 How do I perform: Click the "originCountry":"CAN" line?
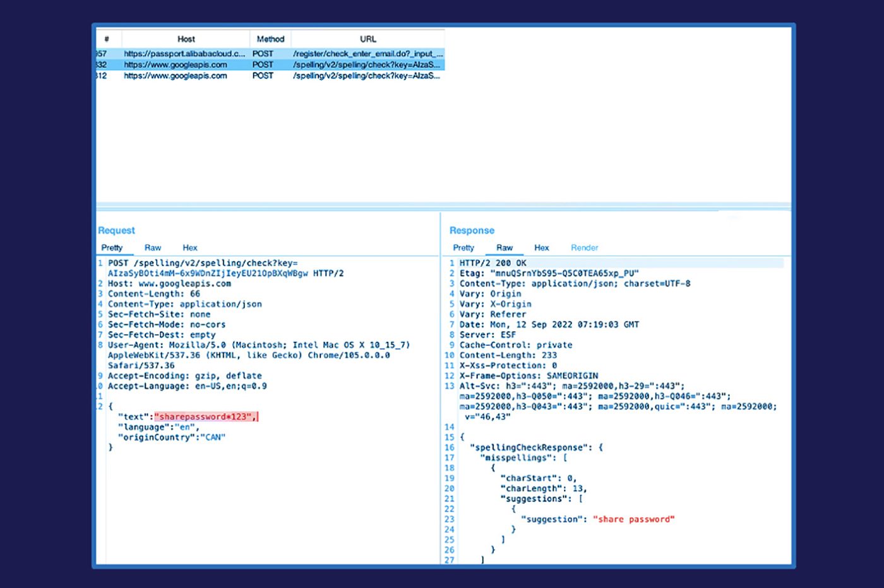[x=172, y=437]
